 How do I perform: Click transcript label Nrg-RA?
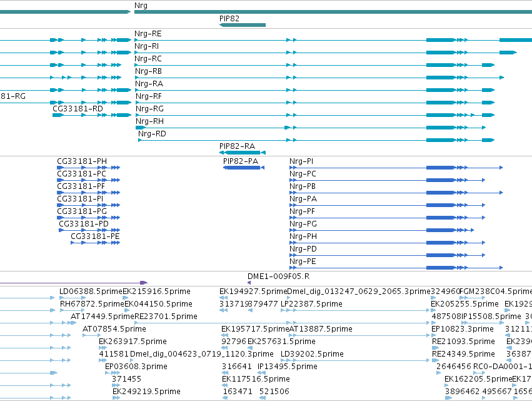(x=149, y=84)
